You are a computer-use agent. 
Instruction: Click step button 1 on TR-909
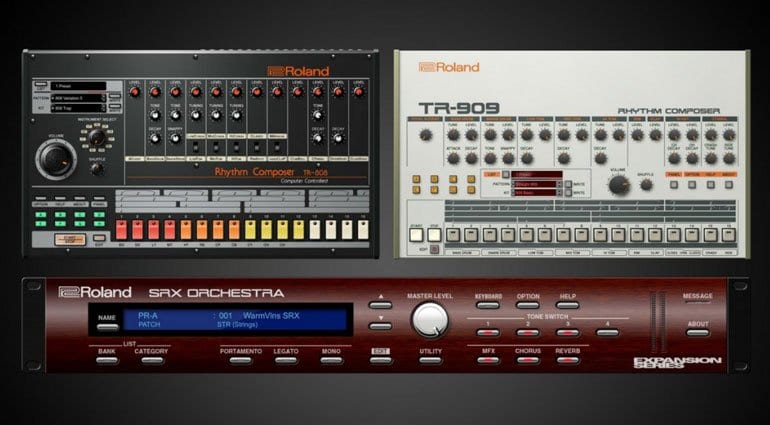(x=452, y=235)
